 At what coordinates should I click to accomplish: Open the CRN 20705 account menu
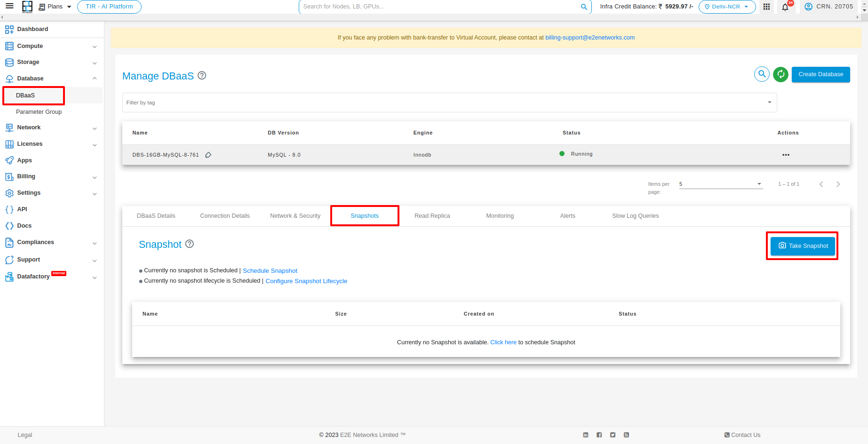coord(828,7)
